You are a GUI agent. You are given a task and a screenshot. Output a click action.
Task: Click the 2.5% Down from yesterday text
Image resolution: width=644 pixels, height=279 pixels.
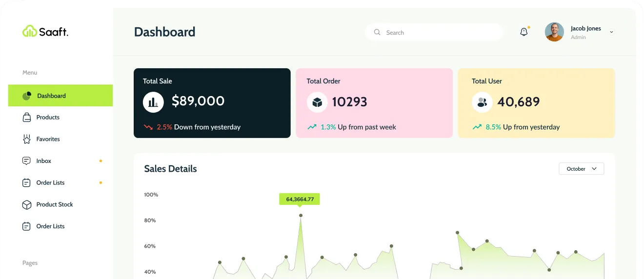click(x=199, y=127)
